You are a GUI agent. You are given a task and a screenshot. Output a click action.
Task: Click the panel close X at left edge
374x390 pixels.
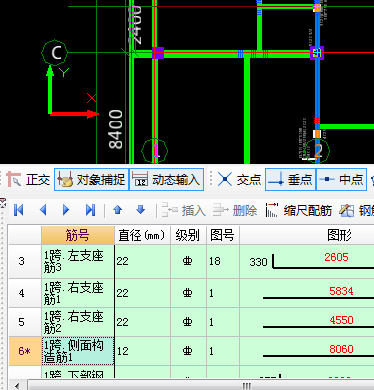2,203
